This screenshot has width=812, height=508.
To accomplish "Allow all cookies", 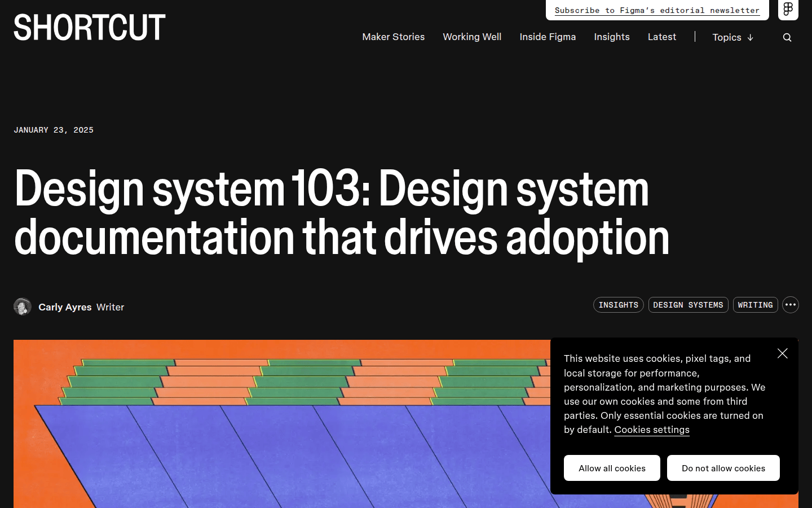I will 612,468.
